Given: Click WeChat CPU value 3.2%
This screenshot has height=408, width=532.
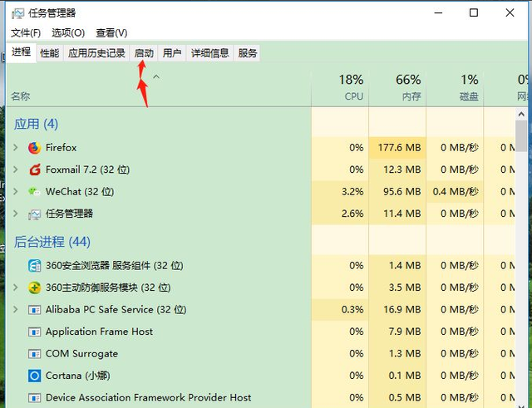Looking at the screenshot, I should coord(352,192).
